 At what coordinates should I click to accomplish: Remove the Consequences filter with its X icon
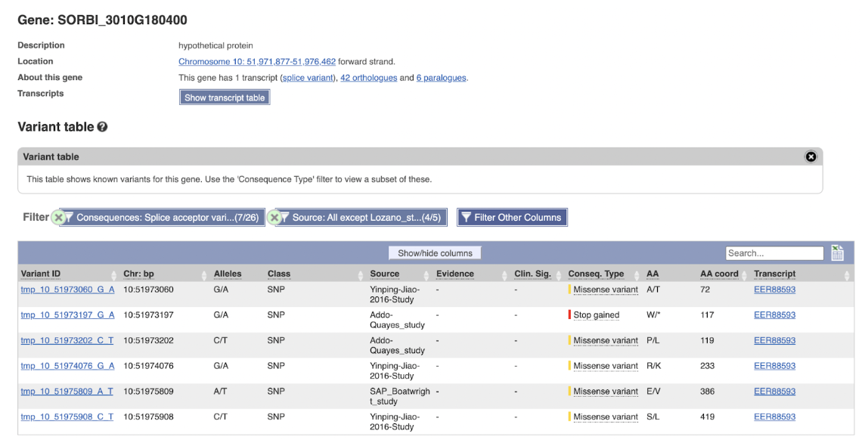tap(57, 218)
